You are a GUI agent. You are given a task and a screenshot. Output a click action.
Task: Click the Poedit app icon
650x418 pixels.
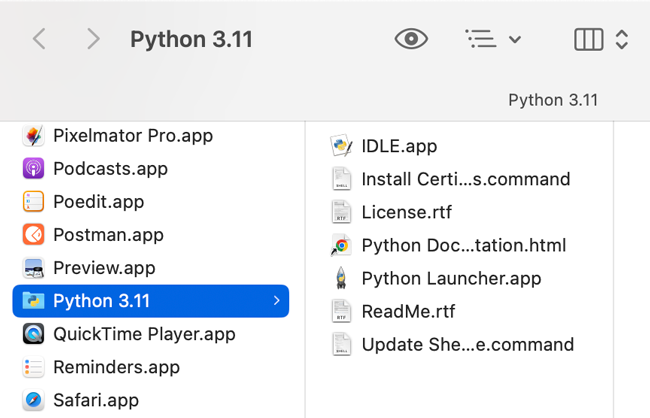click(x=33, y=202)
